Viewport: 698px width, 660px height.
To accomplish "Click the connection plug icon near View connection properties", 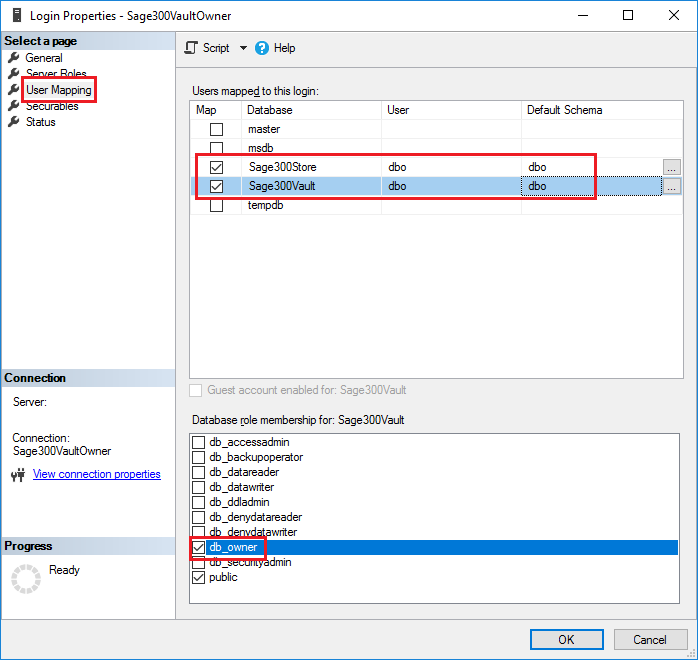I will coord(18,475).
